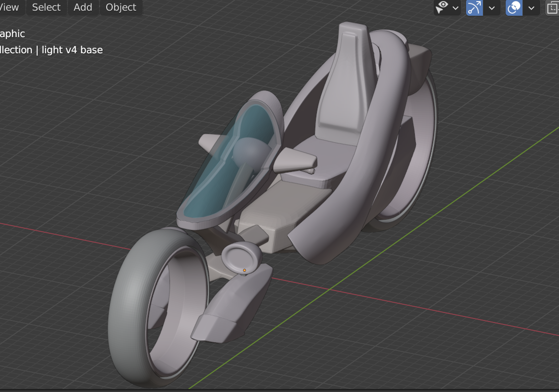Viewport: 559px width, 392px height.
Task: Toggle the Show Gizmo button
Action: click(x=475, y=8)
